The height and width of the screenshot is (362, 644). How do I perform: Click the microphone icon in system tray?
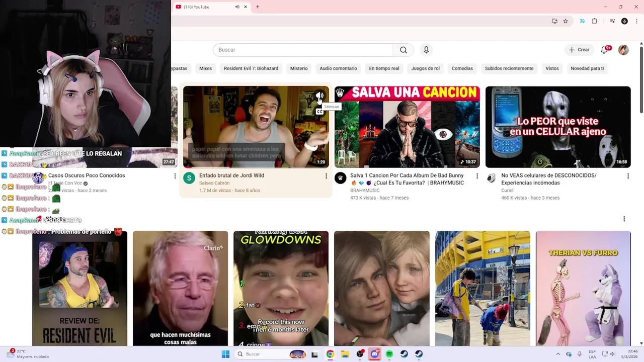(580, 354)
